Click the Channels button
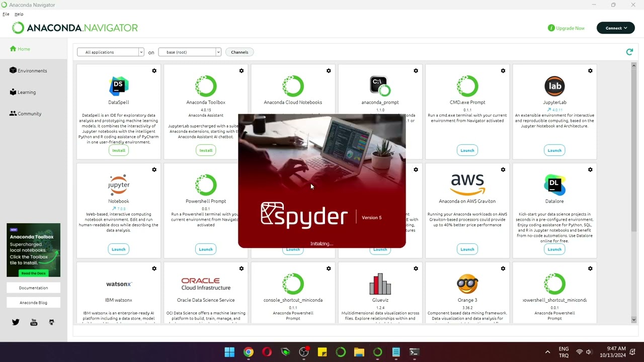This screenshot has height=362, width=644. pyautogui.click(x=239, y=52)
